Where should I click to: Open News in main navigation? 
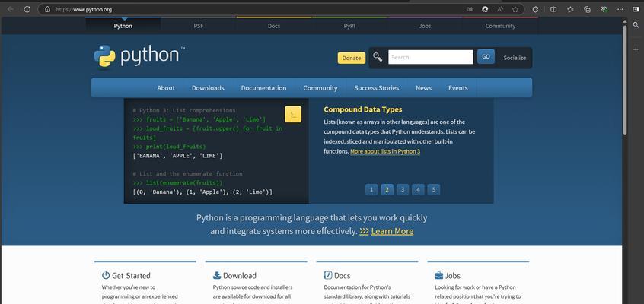(423, 88)
